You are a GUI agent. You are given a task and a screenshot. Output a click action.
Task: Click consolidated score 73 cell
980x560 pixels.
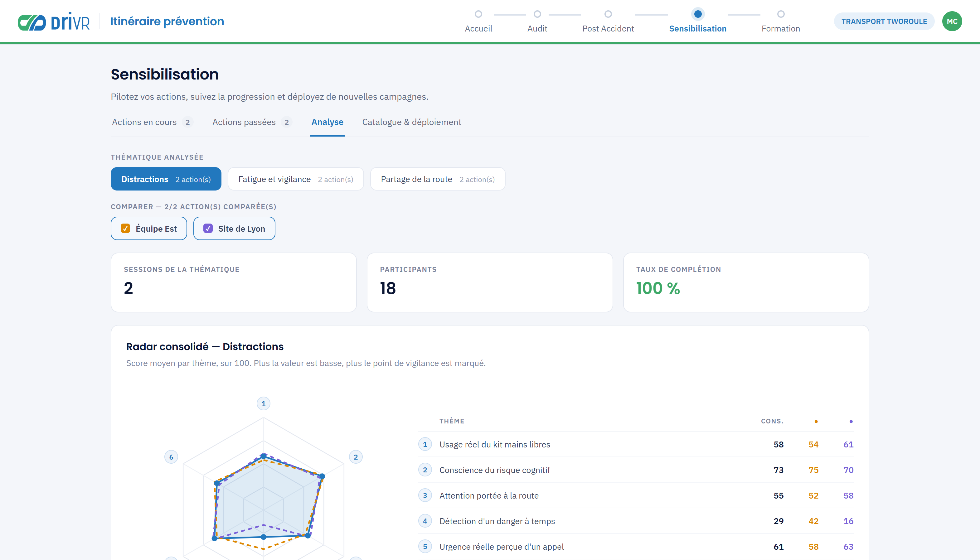778,470
